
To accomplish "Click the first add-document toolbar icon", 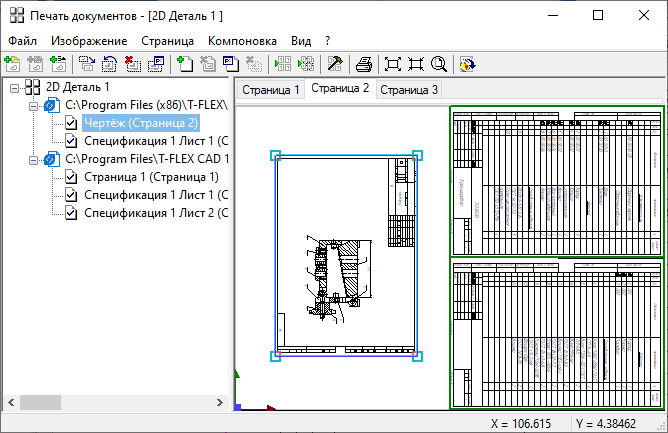I will coord(12,64).
